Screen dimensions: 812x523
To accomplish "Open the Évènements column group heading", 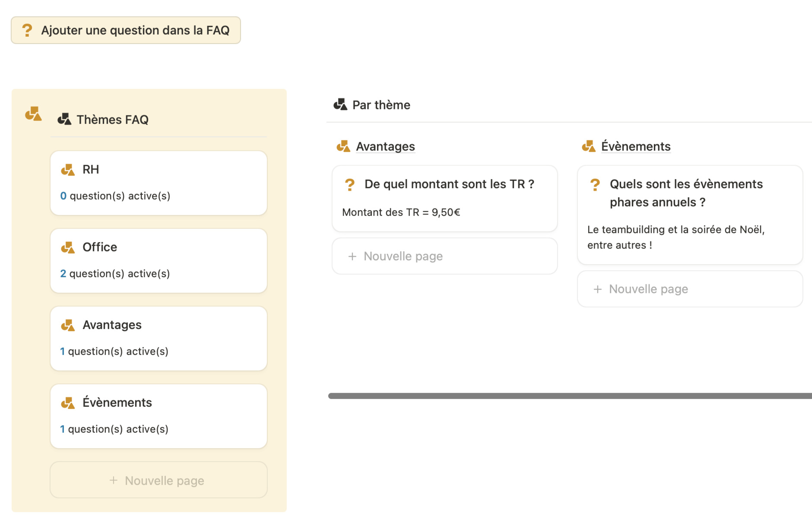I will click(x=636, y=146).
